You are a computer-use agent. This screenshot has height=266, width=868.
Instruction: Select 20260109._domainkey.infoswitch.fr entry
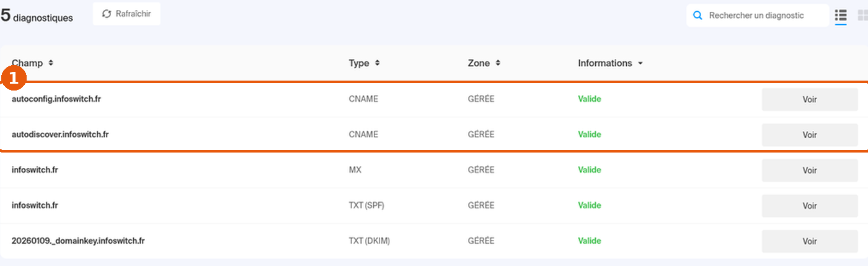pyautogui.click(x=78, y=241)
